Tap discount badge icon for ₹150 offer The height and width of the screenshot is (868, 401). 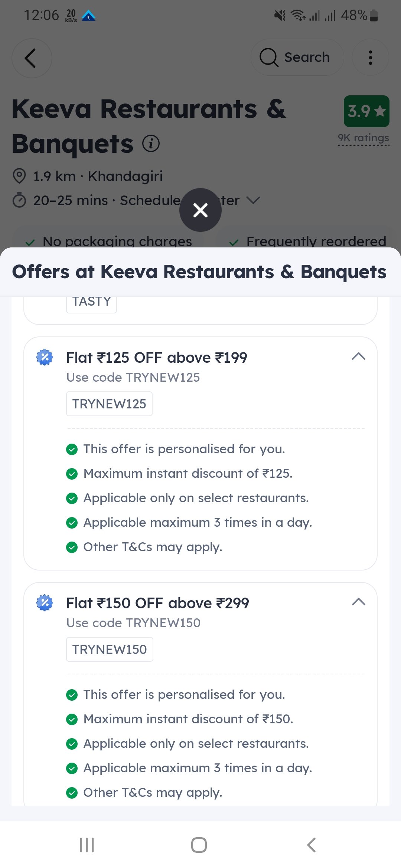coord(45,603)
